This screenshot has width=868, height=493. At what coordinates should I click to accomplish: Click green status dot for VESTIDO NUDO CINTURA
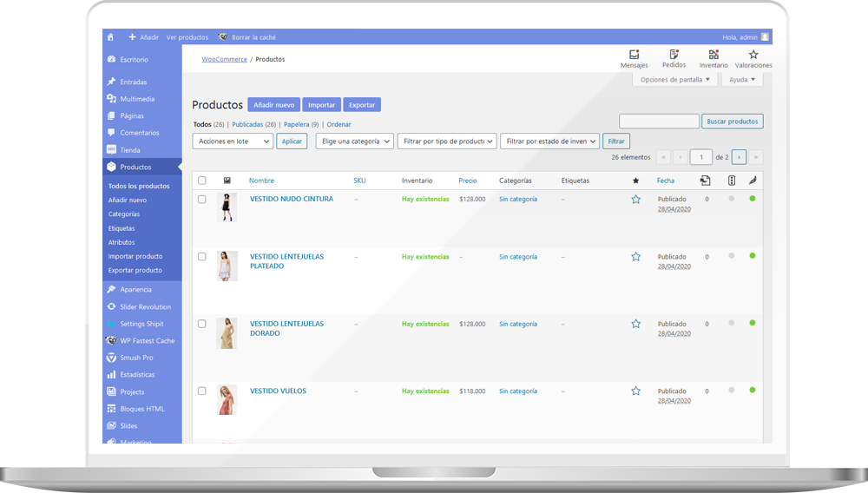pyautogui.click(x=753, y=199)
